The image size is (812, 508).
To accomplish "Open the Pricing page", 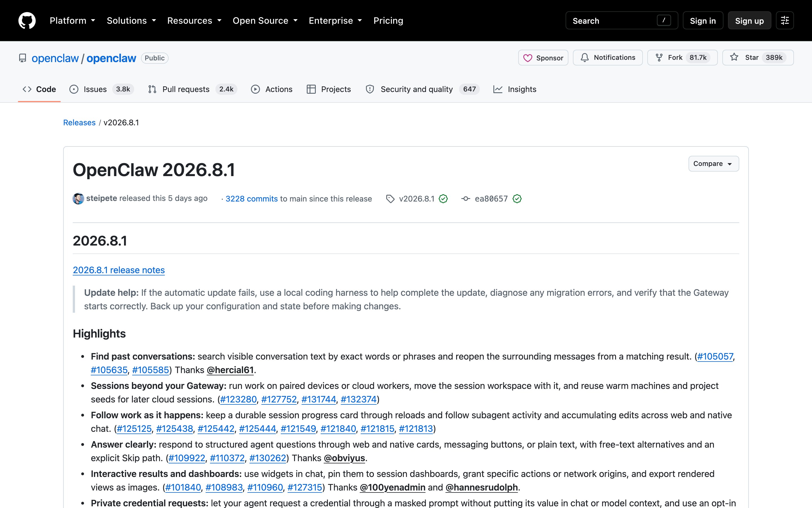I will click(388, 21).
